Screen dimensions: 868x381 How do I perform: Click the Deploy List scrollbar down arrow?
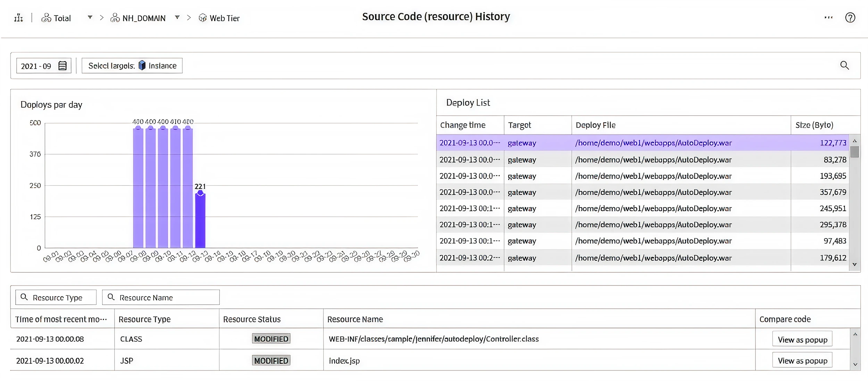[854, 265]
